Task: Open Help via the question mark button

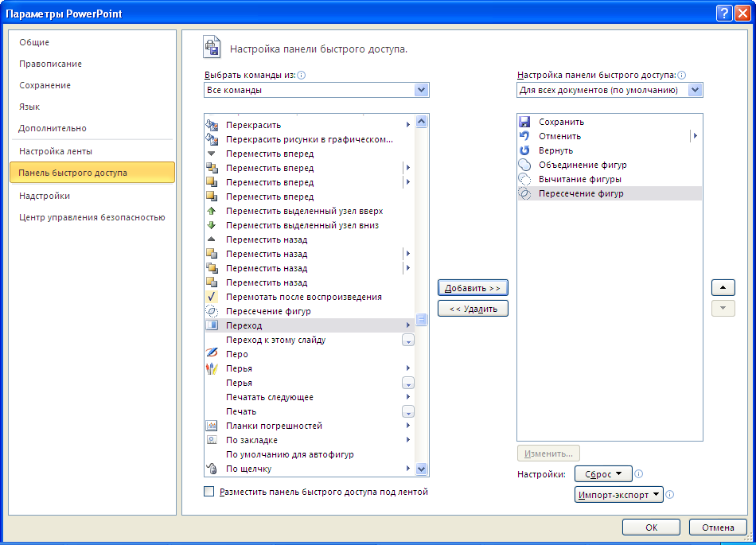Action: (x=724, y=14)
